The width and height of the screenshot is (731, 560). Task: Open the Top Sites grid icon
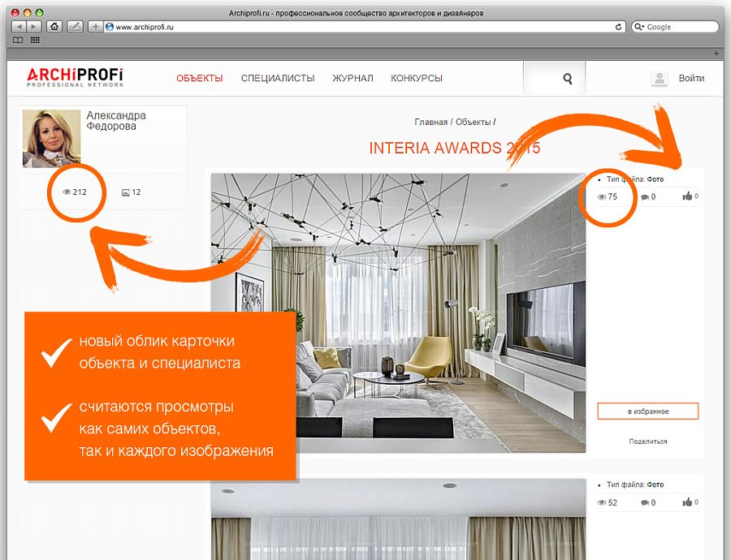click(x=35, y=40)
